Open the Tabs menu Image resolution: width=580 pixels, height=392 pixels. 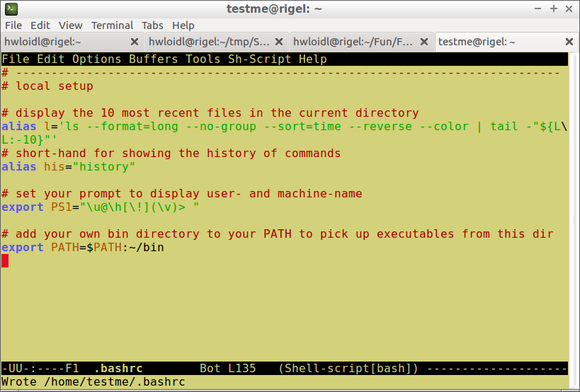[152, 25]
